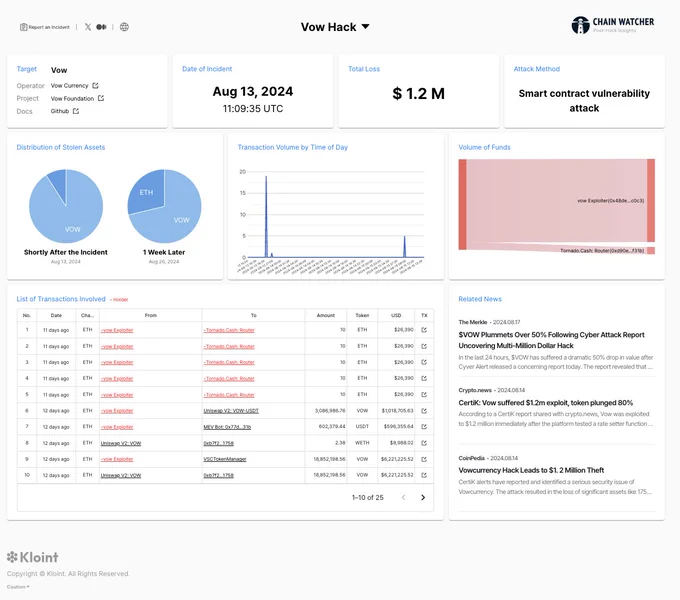Viewport: 680px width, 600px height.
Task: Click the USDT token cell
Action: click(x=362, y=427)
